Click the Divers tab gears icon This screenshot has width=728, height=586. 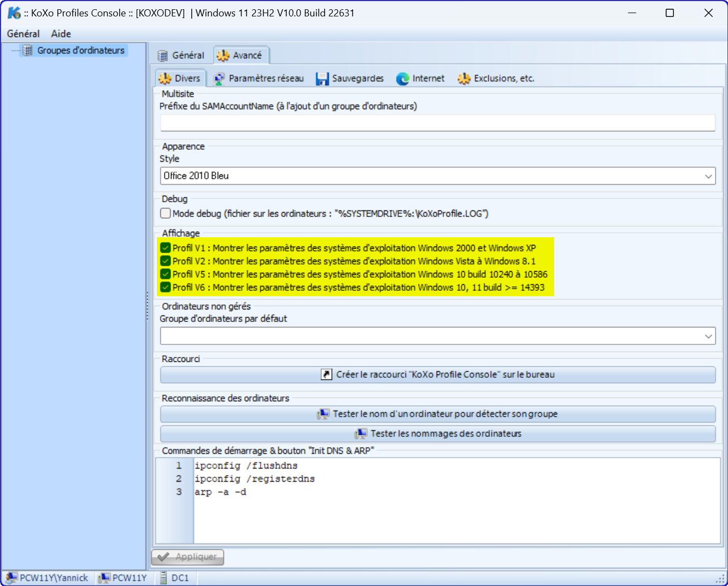pos(165,78)
